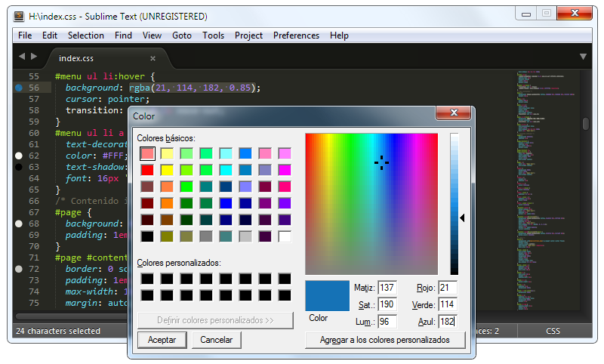Click gutter color marker on line 72

pos(18,269)
